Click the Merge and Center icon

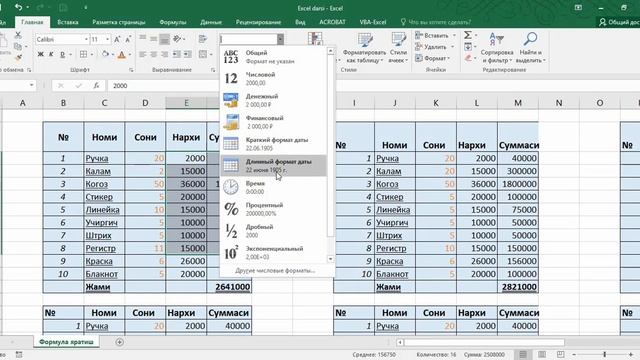pos(203,54)
